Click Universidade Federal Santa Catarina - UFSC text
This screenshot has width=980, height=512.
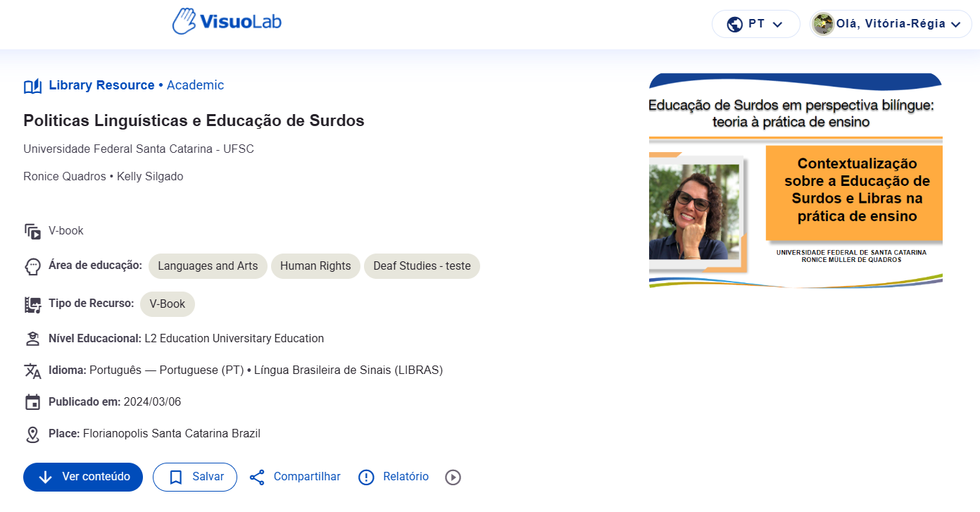coord(139,149)
